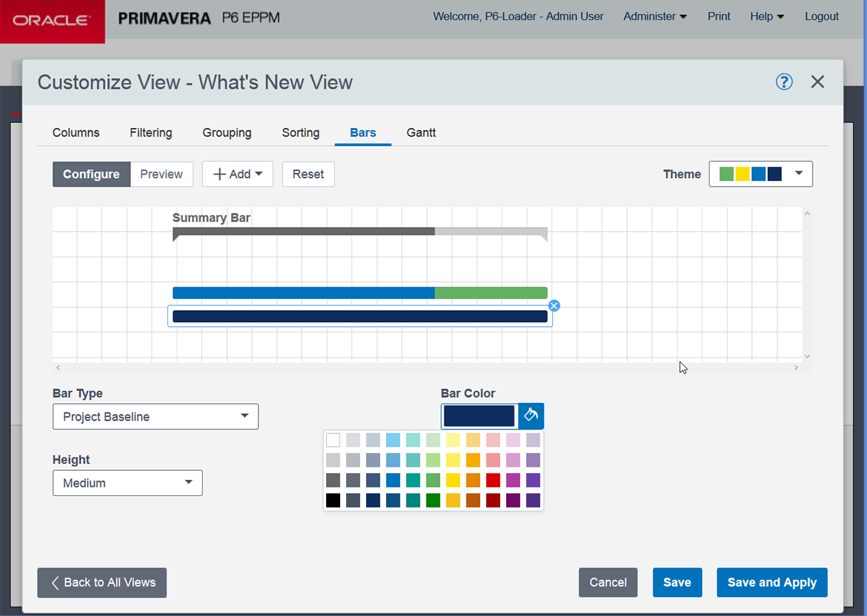867x616 pixels.
Task: Open the Filtering tab
Action: 151,133
